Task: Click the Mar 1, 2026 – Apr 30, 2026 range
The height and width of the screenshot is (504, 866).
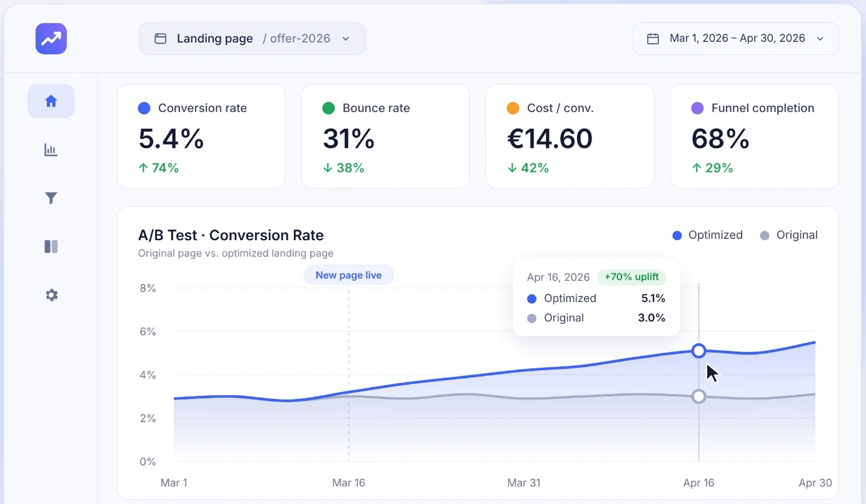Action: [737, 38]
